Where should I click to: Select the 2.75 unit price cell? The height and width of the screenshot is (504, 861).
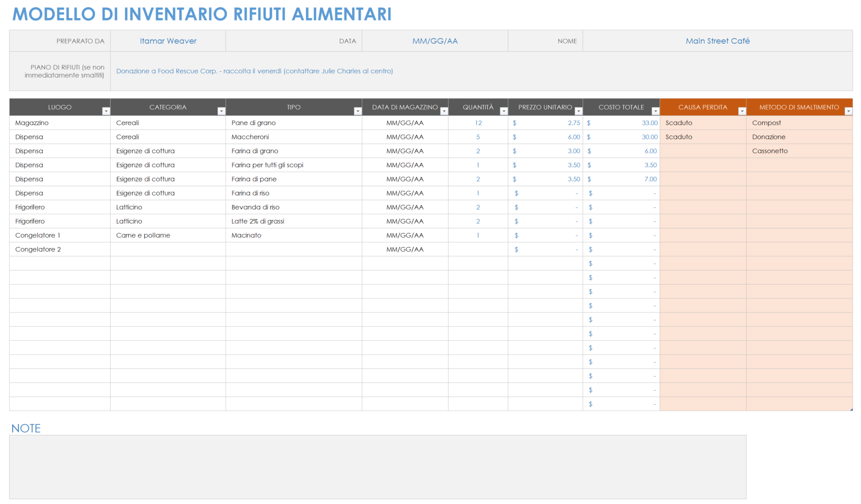545,123
